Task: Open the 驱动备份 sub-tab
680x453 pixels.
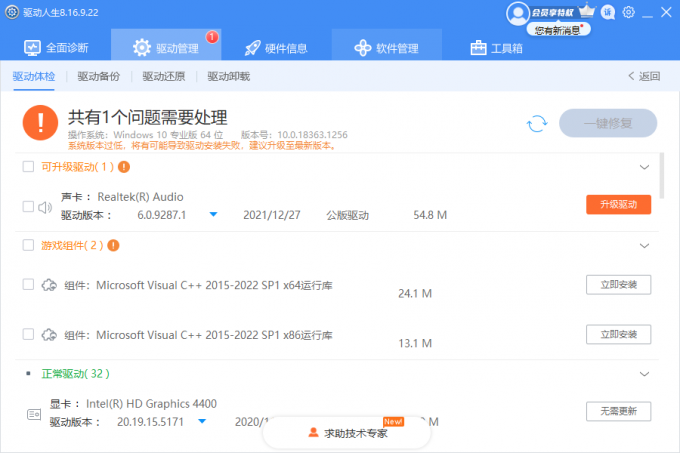Action: tap(97, 76)
